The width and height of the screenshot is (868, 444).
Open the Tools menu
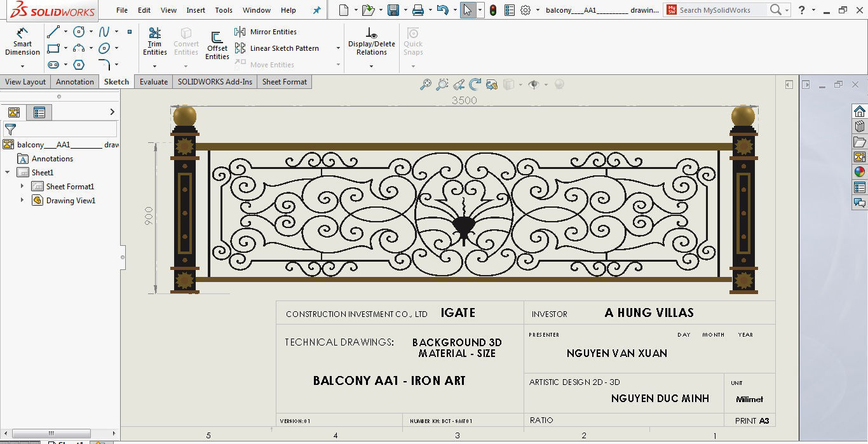pos(224,10)
